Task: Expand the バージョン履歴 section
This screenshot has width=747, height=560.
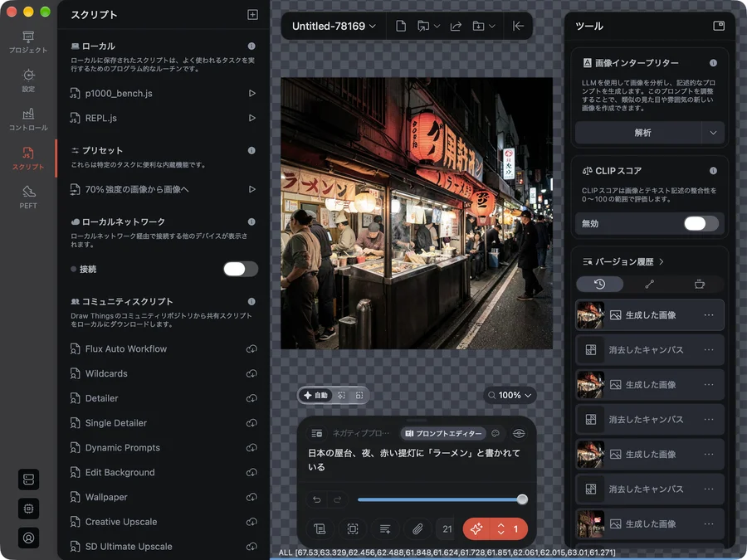Action: coord(623,262)
